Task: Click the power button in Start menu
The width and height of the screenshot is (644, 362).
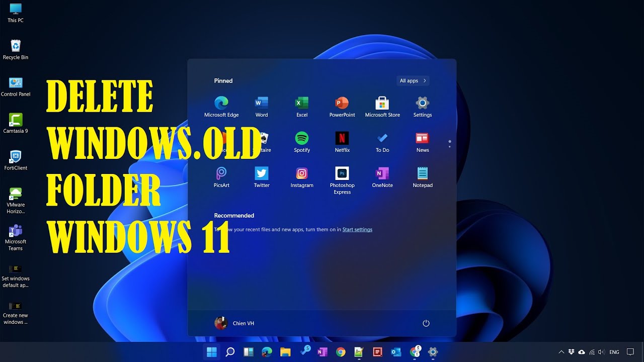Action: (426, 323)
